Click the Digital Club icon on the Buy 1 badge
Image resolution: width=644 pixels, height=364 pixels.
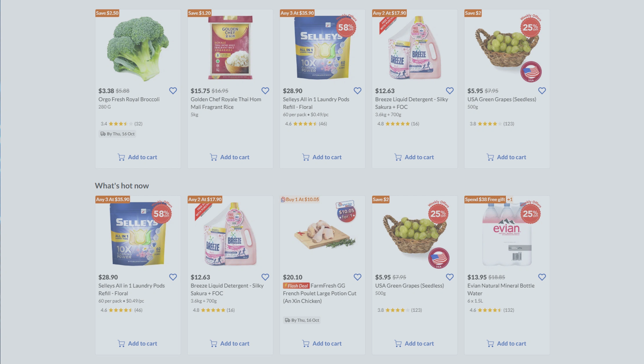[x=283, y=199]
